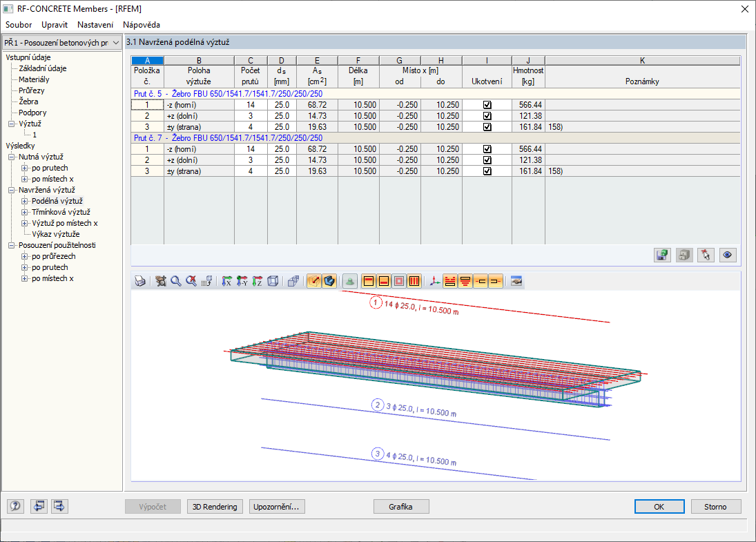Toggle the wireframe member display icon

click(x=314, y=281)
